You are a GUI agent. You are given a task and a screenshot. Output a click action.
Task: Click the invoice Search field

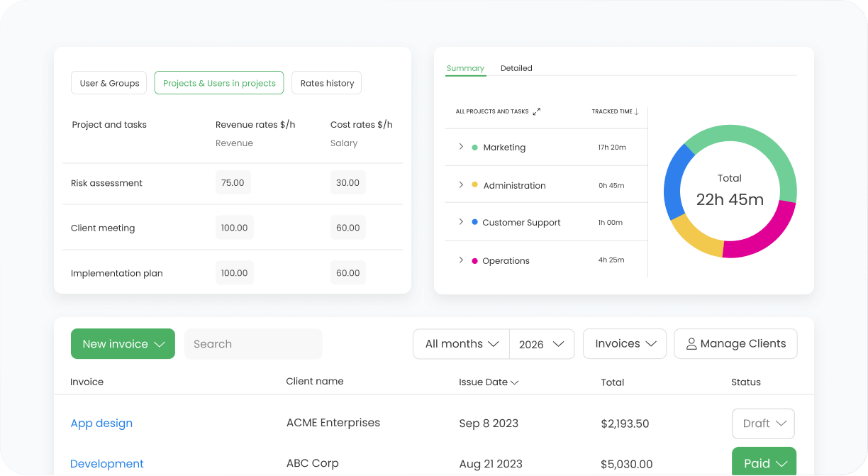pyautogui.click(x=253, y=344)
